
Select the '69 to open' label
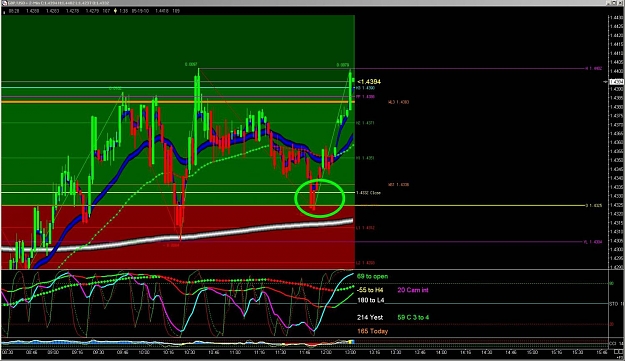click(372, 276)
